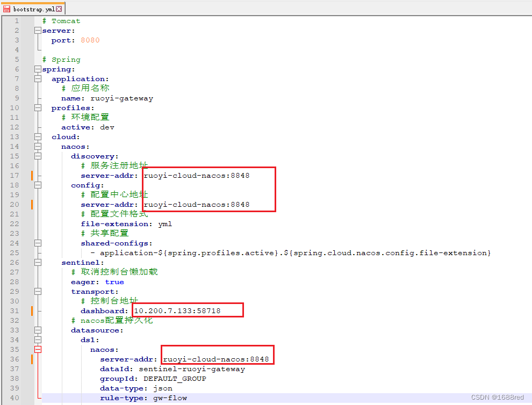
Task: Click the port value 8080
Action: [90, 40]
